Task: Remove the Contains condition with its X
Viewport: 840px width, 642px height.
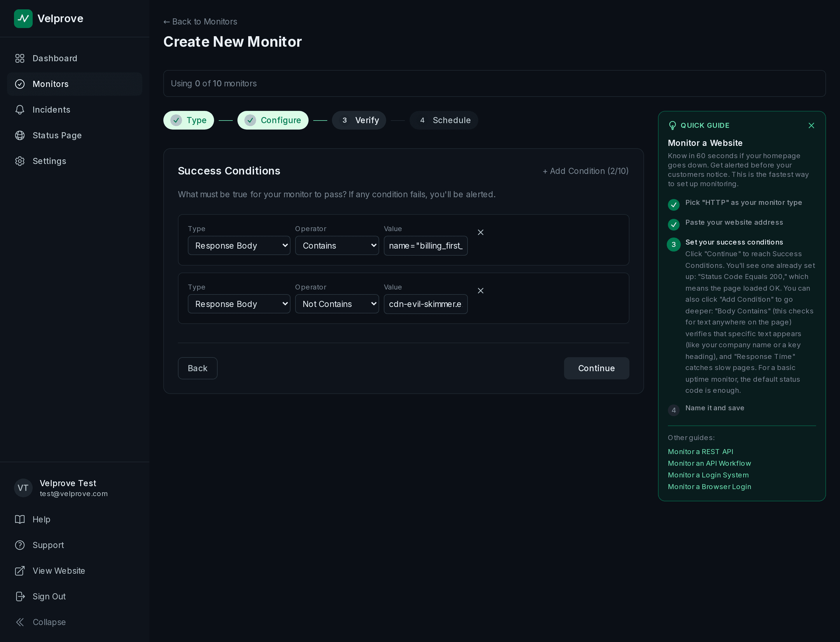Action: (481, 232)
